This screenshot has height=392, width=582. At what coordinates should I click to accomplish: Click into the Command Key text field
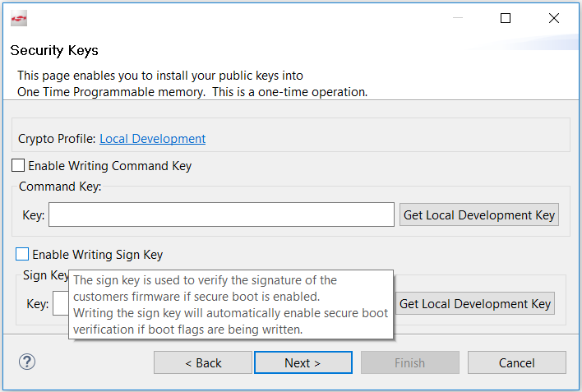[221, 215]
